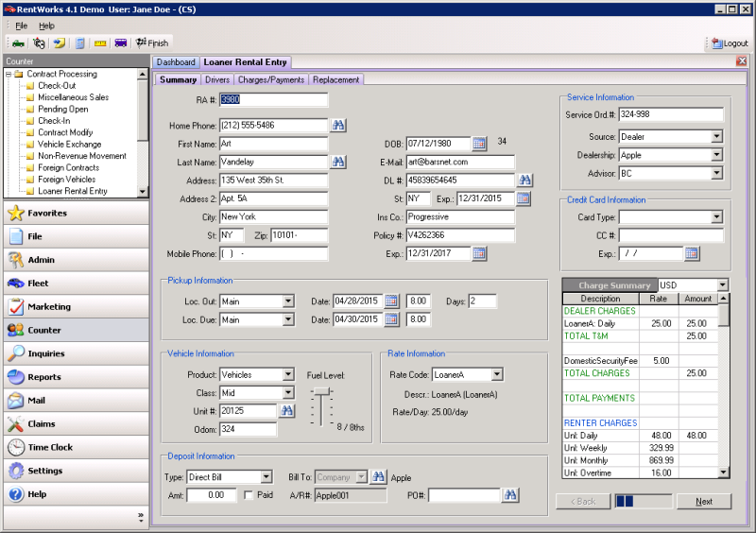Image resolution: width=756 pixels, height=533 pixels.
Task: Click the Odom input field
Action: click(248, 429)
